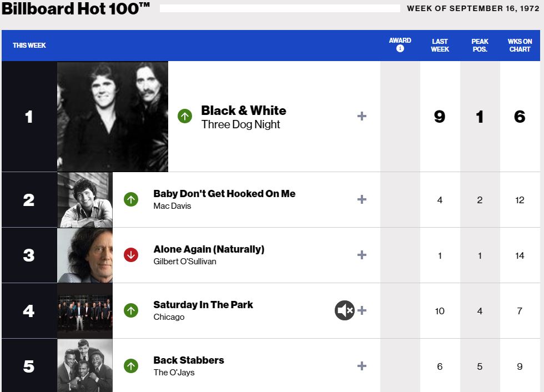Click the Mac Davis thumbnail photo

[x=85, y=199]
